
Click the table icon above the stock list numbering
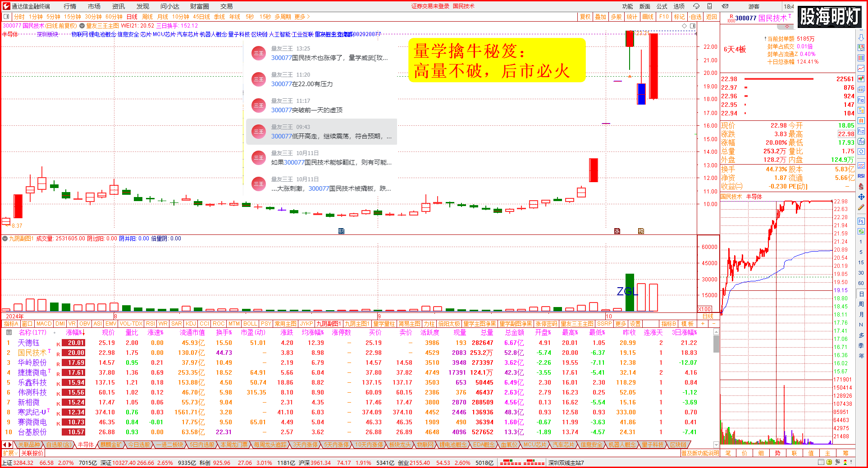point(9,332)
